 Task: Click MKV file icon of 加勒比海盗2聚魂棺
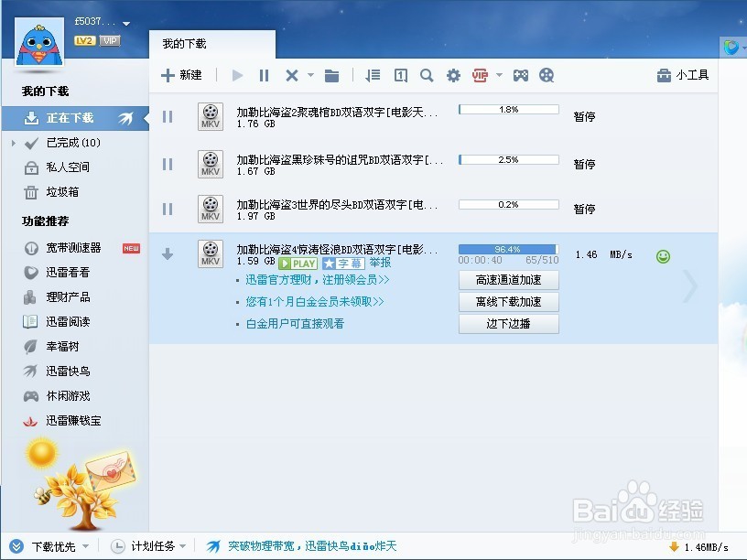211,117
